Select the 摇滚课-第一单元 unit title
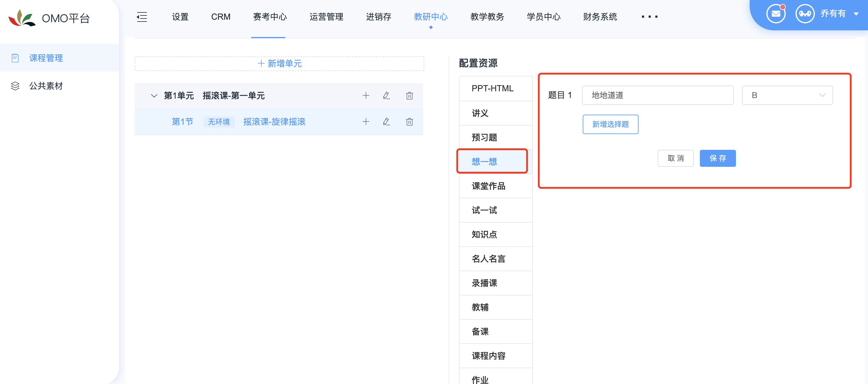The image size is (868, 384). pos(233,96)
